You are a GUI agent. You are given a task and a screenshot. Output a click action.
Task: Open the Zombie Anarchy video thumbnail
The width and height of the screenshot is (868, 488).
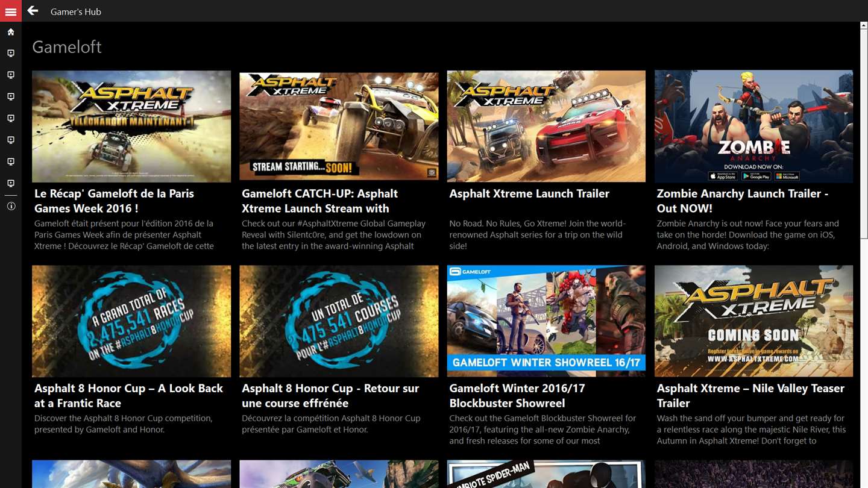(x=753, y=126)
